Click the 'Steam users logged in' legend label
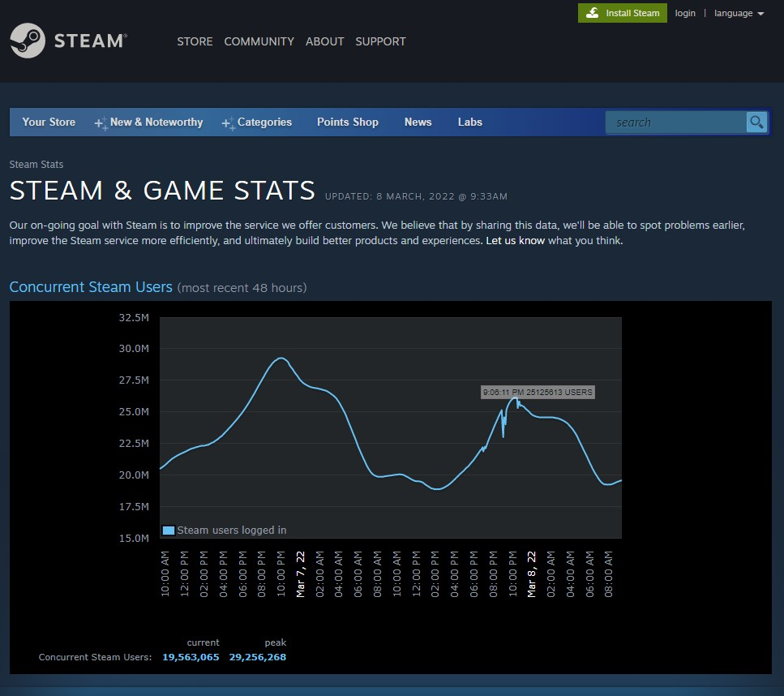The image size is (784, 696). 232,531
